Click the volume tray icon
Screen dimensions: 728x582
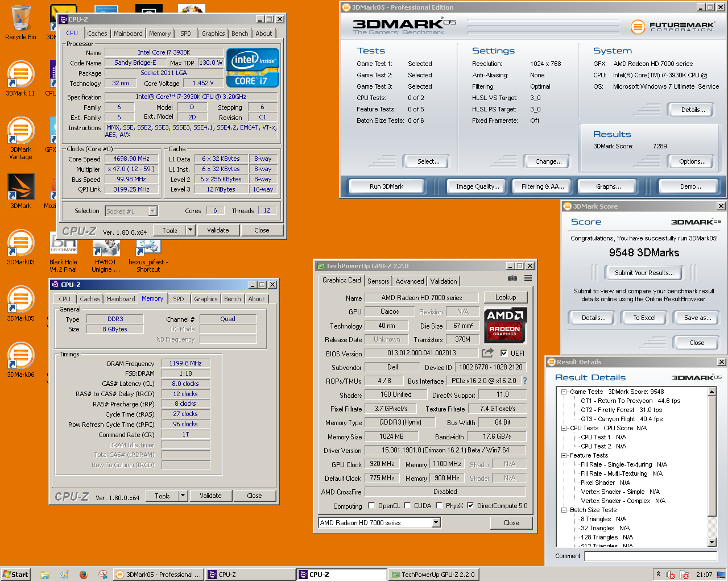(671, 575)
